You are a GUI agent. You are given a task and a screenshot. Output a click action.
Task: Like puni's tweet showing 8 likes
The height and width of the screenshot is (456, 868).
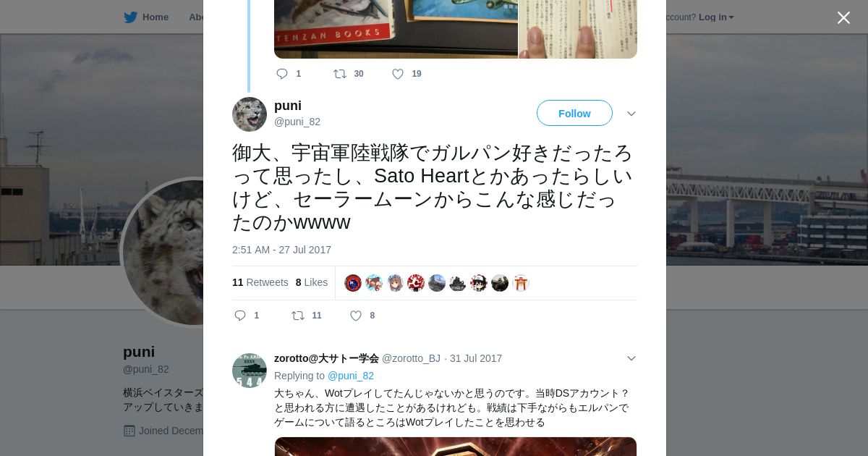pos(356,316)
